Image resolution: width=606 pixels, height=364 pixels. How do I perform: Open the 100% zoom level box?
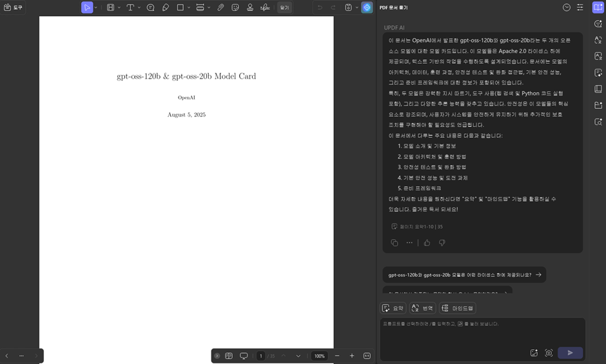320,356
